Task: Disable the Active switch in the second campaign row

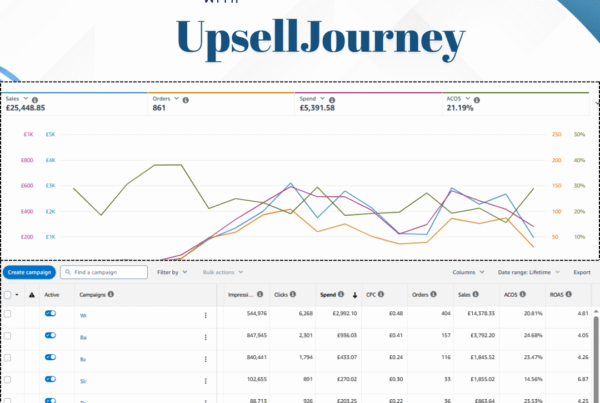Action: pyautogui.click(x=51, y=335)
